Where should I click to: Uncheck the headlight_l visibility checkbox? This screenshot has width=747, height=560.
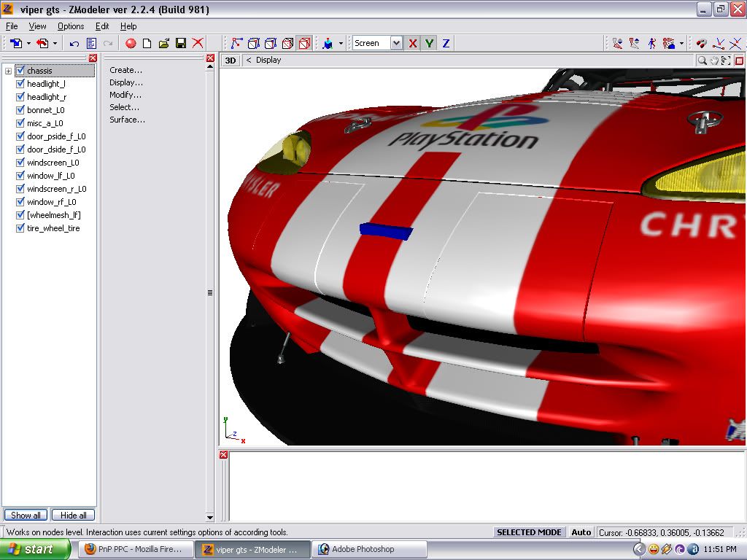click(x=20, y=84)
